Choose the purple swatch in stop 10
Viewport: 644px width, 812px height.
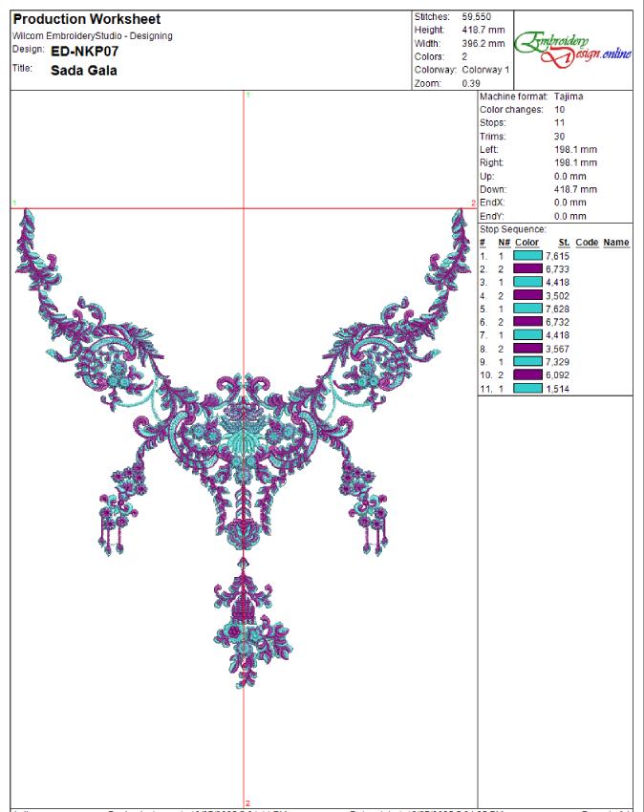click(527, 376)
